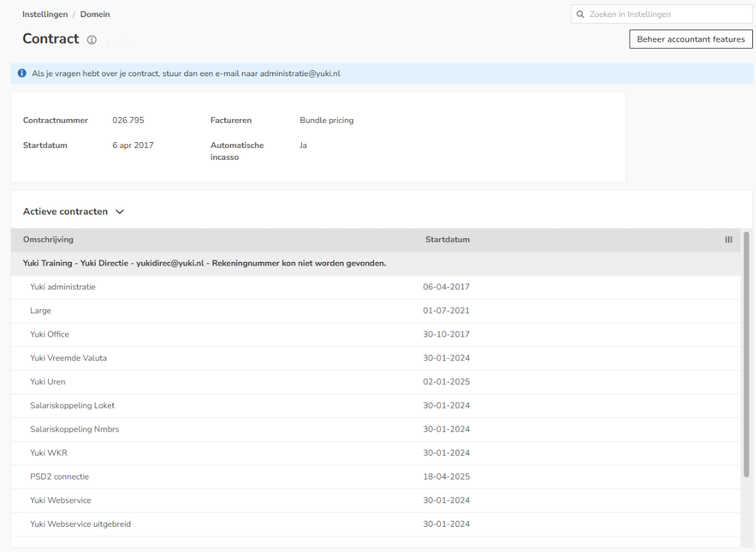Image resolution: width=756 pixels, height=552 pixels.
Task: Open Domein breadcrumb link
Action: click(x=95, y=15)
